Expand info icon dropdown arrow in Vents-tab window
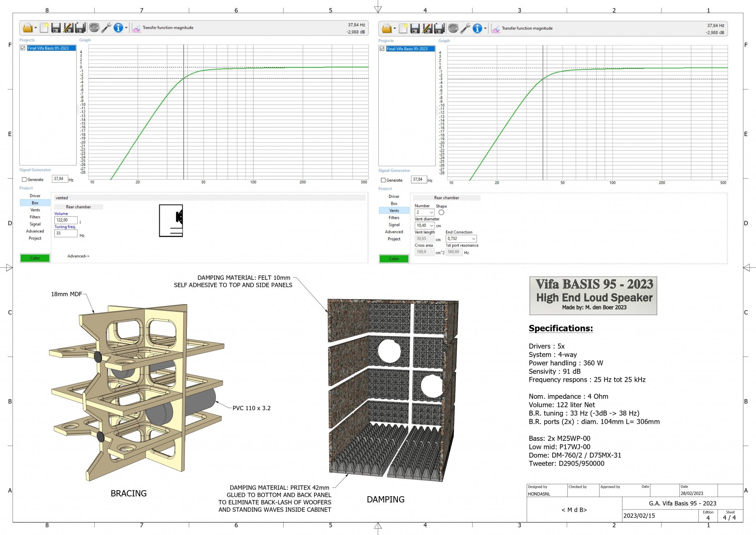Screen dimensions: 756x535 [x=485, y=29]
